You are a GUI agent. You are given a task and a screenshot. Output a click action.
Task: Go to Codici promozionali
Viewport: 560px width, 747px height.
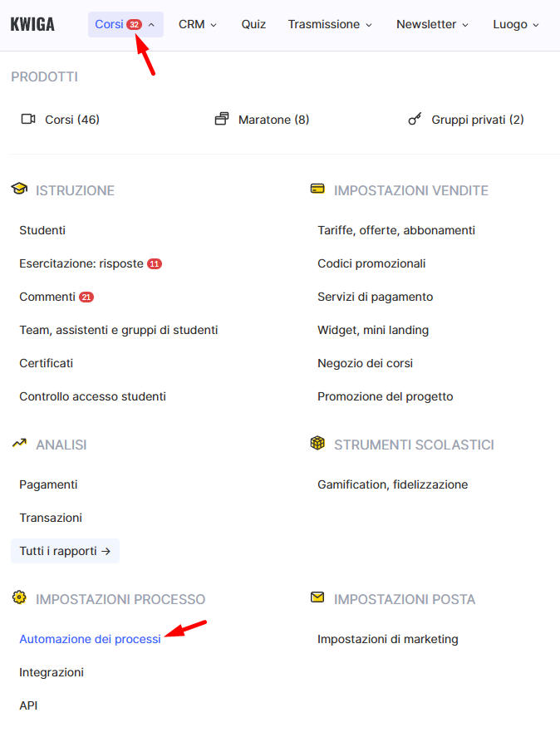point(371,263)
